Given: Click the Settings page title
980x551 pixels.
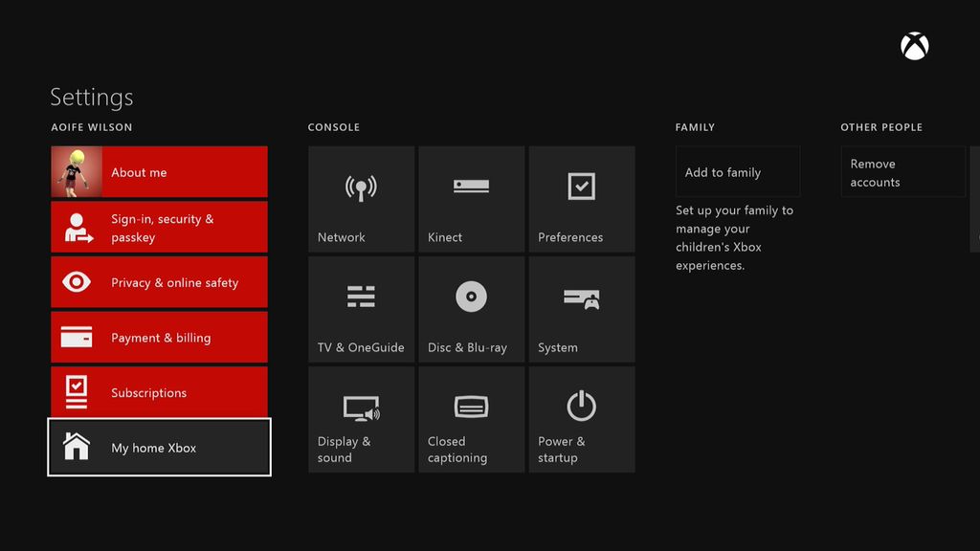Looking at the screenshot, I should (91, 97).
